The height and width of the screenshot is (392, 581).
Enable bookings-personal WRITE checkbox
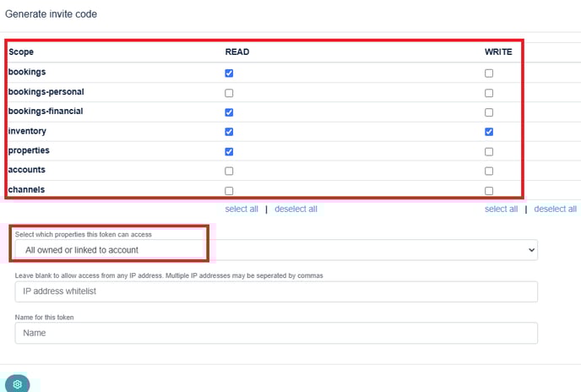[x=489, y=93]
